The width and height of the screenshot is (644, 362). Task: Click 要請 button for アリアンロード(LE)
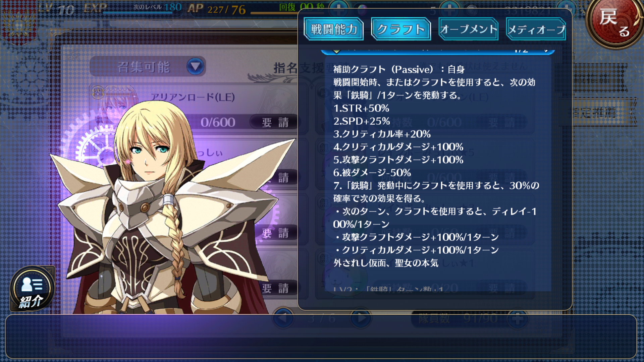275,122
